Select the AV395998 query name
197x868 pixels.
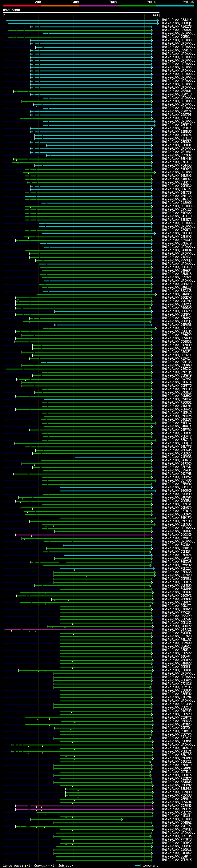pos(11,10)
